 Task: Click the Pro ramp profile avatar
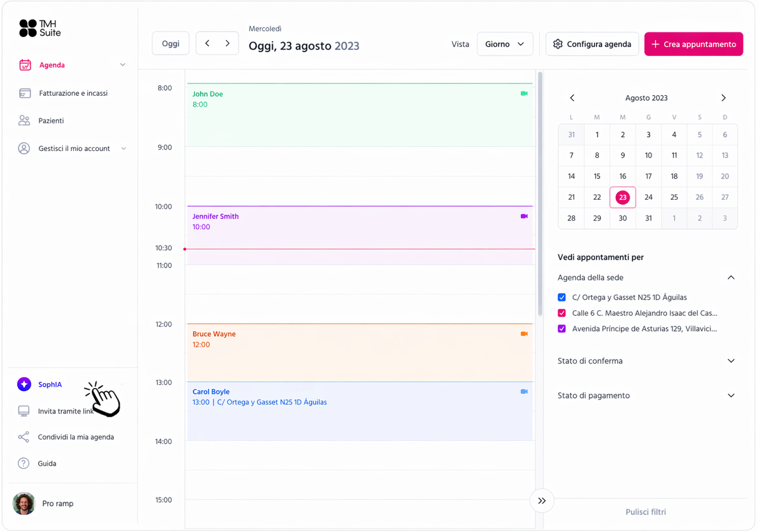coord(24,504)
